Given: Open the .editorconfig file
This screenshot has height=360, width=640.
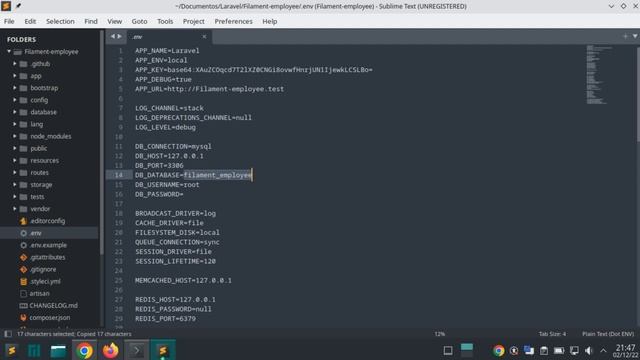Looking at the screenshot, I should [47, 221].
